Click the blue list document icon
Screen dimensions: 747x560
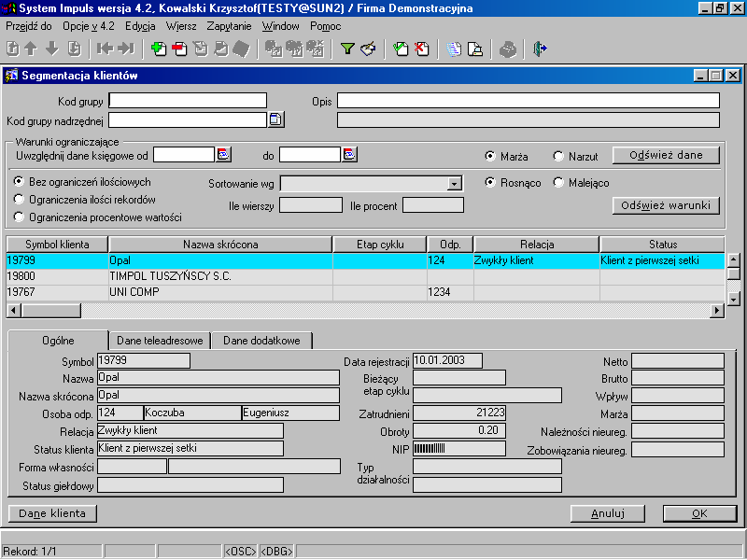coord(454,49)
